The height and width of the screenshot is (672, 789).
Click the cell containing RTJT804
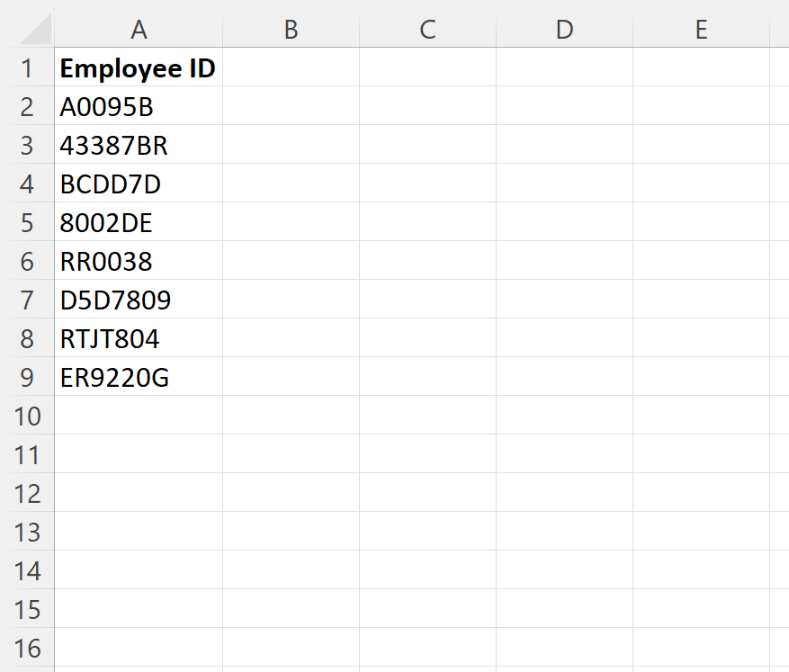pyautogui.click(x=138, y=338)
